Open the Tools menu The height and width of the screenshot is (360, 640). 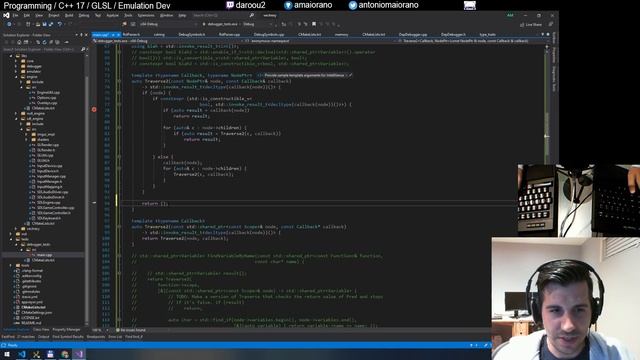click(128, 16)
